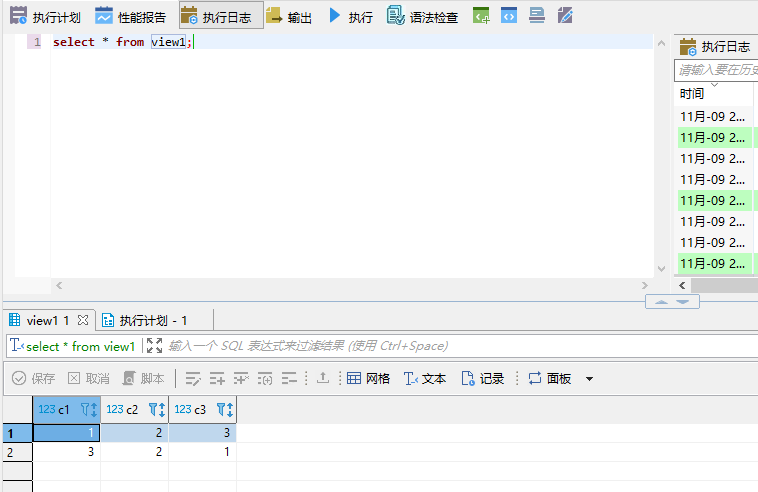The height and width of the screenshot is (492, 758).
Task: Click the 记录 record button
Action: pyautogui.click(x=482, y=379)
